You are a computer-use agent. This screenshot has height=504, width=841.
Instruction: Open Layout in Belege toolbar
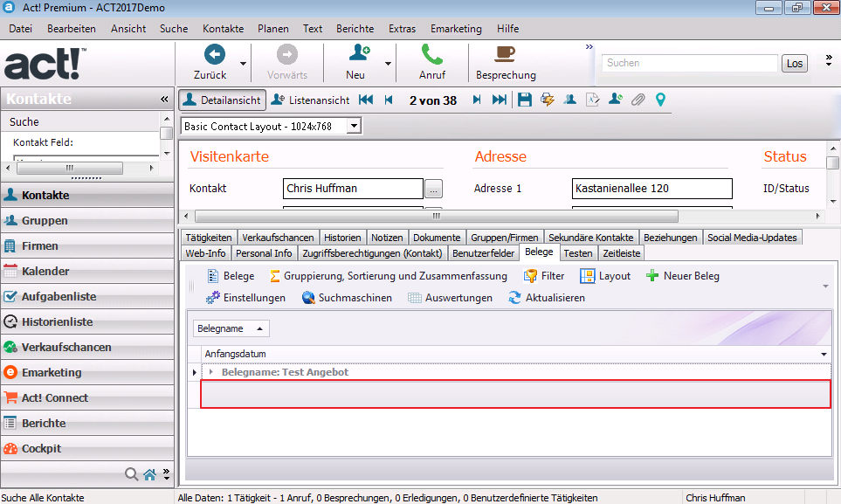605,276
